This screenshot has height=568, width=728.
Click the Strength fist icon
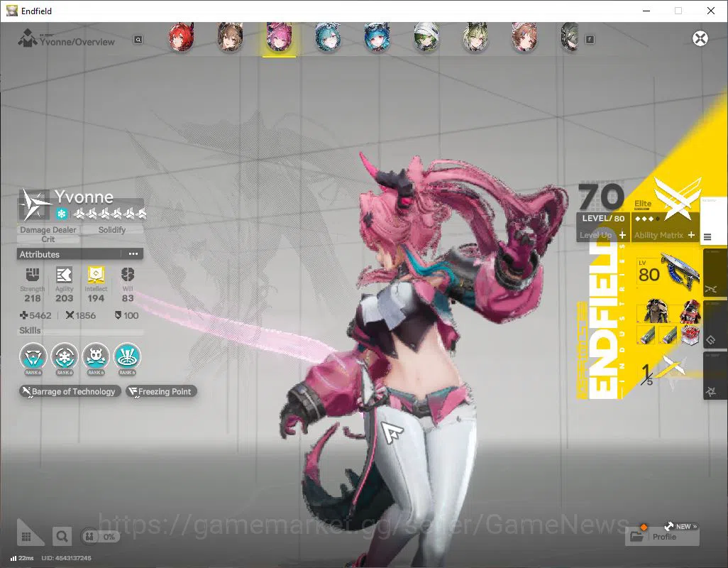tap(33, 275)
